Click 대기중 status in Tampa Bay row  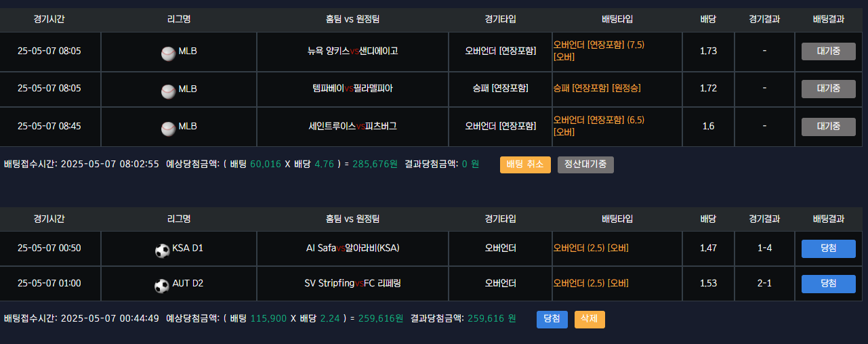click(x=828, y=89)
